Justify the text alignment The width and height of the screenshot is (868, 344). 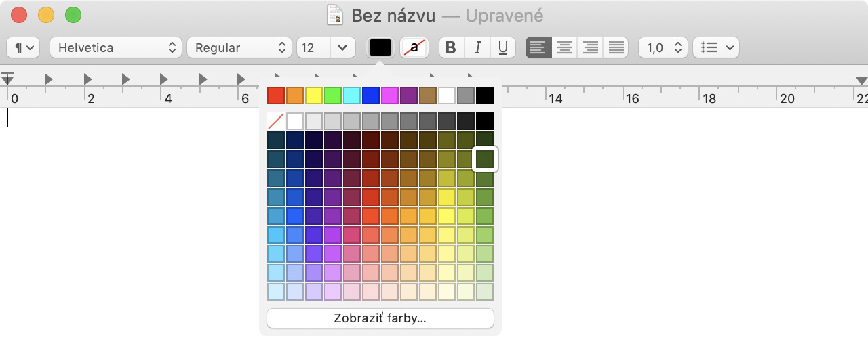click(616, 47)
